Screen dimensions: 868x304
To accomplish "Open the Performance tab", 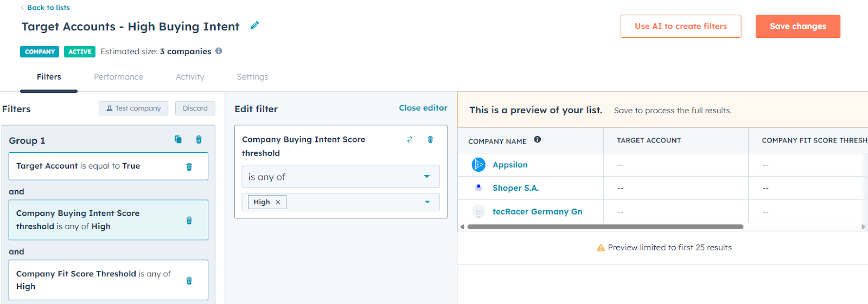I will pos(119,77).
